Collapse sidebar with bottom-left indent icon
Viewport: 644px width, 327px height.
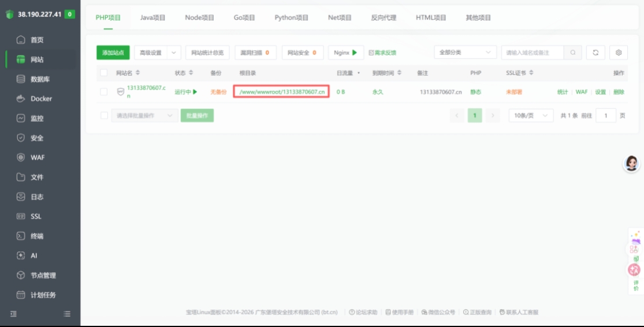point(13,314)
